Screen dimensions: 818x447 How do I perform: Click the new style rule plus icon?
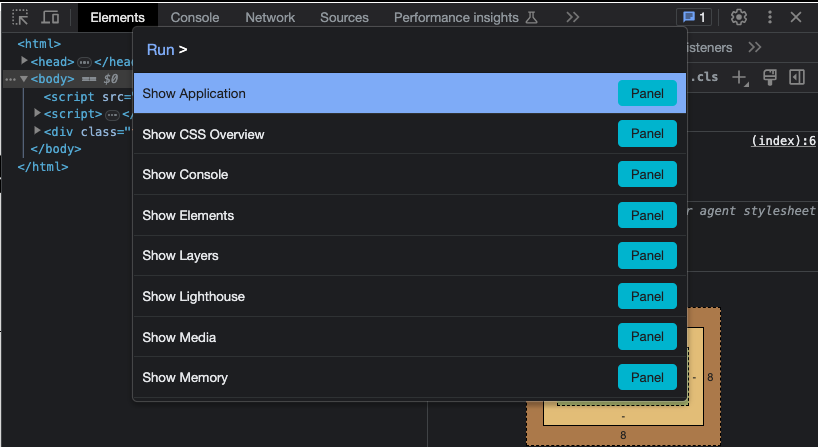click(x=740, y=77)
